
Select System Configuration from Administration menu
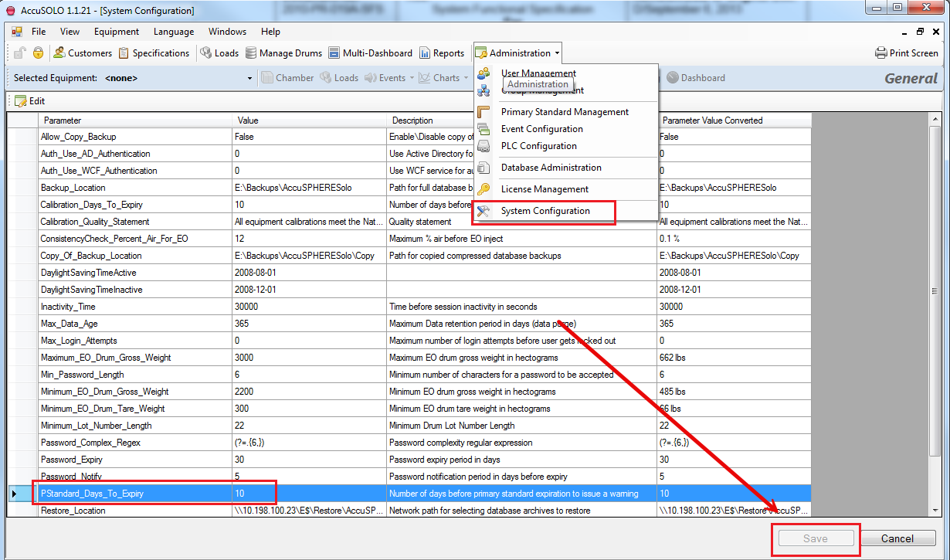click(545, 211)
